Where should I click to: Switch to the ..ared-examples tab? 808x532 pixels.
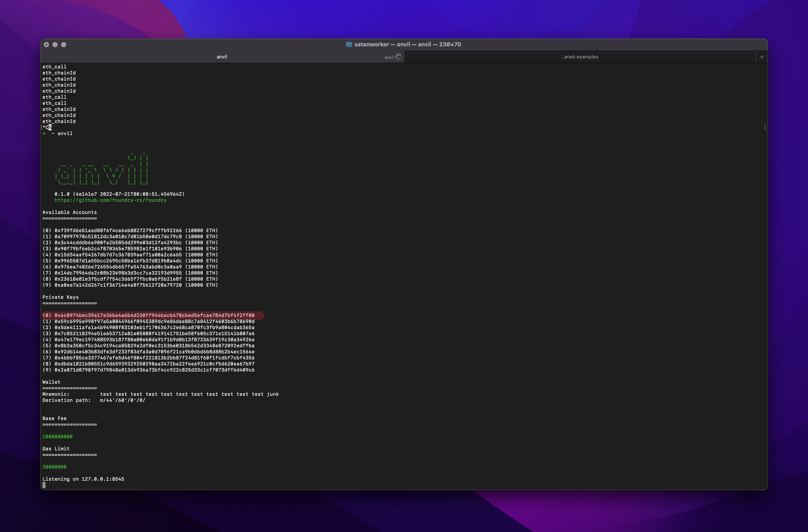pos(580,57)
